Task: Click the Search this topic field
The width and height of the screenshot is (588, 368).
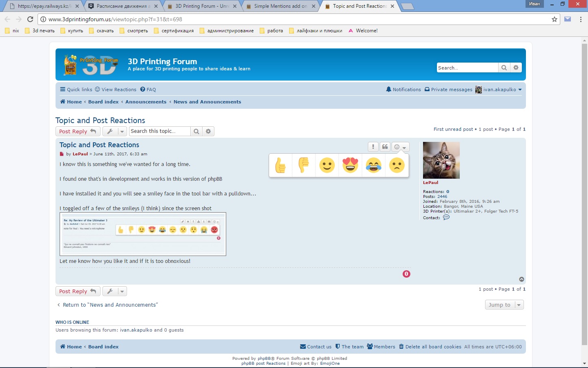Action: click(160, 131)
